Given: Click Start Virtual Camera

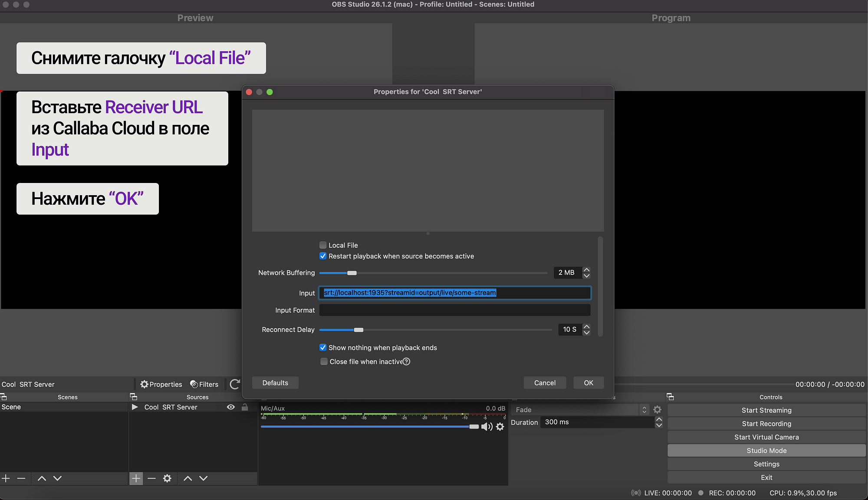Looking at the screenshot, I should (766, 437).
